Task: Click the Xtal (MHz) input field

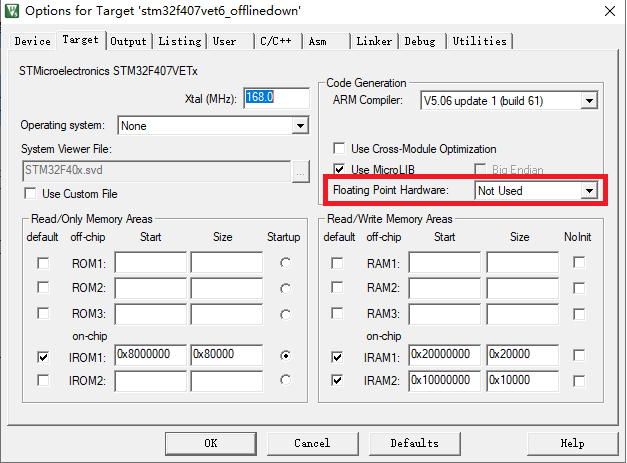Action: [x=264, y=98]
